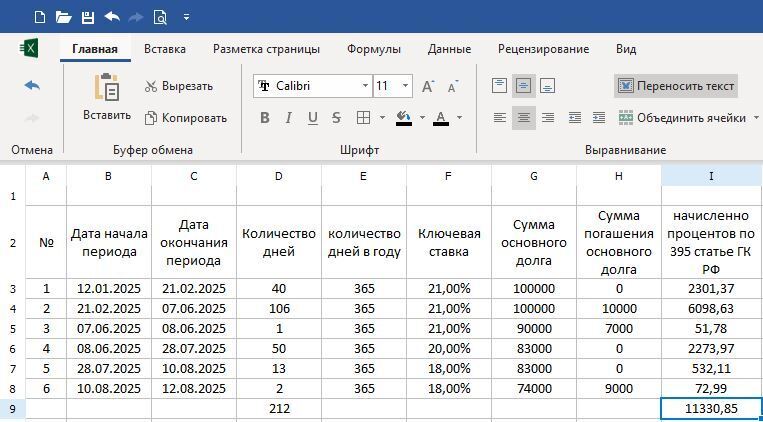Viewport: 763px width, 422px height.
Task: Select the end date cell 12.08.2025
Action: click(194, 388)
